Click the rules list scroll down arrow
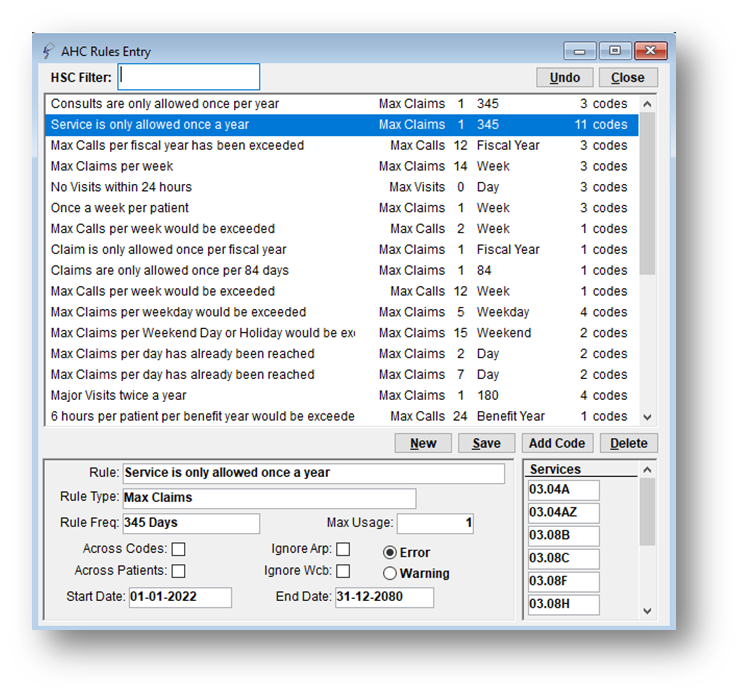The height and width of the screenshot is (695, 741). pyautogui.click(x=647, y=417)
